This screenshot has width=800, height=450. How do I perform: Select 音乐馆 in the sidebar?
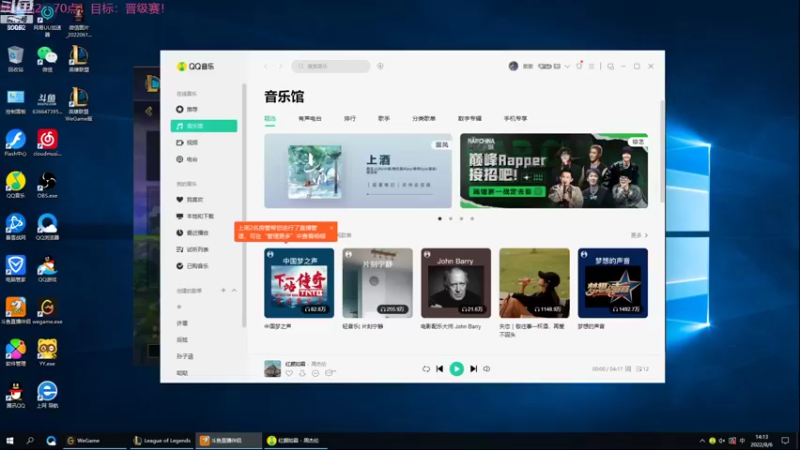204,126
